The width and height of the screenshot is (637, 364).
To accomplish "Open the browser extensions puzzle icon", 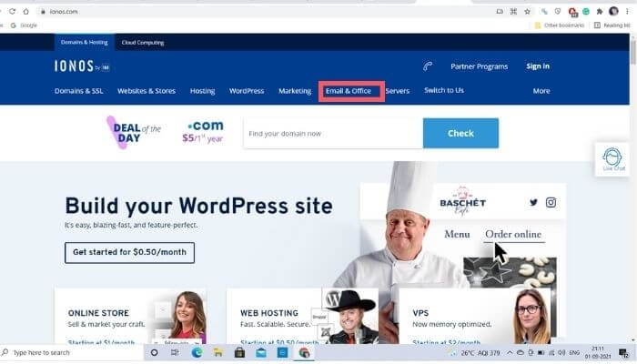I will (x=599, y=11).
